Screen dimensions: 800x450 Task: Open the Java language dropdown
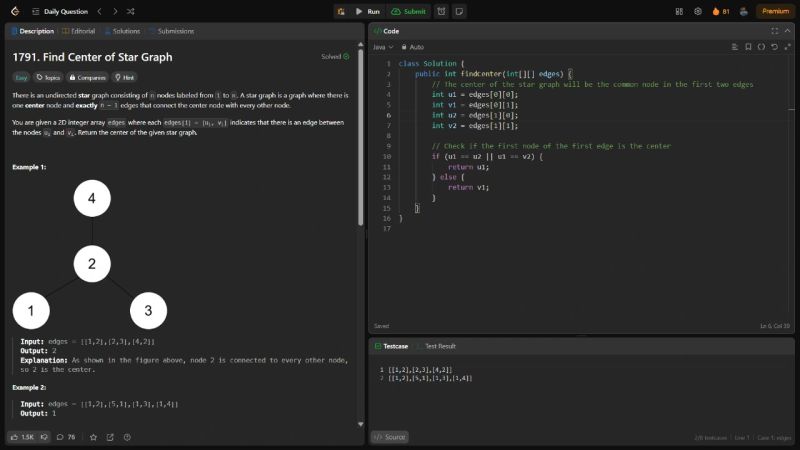[383, 47]
